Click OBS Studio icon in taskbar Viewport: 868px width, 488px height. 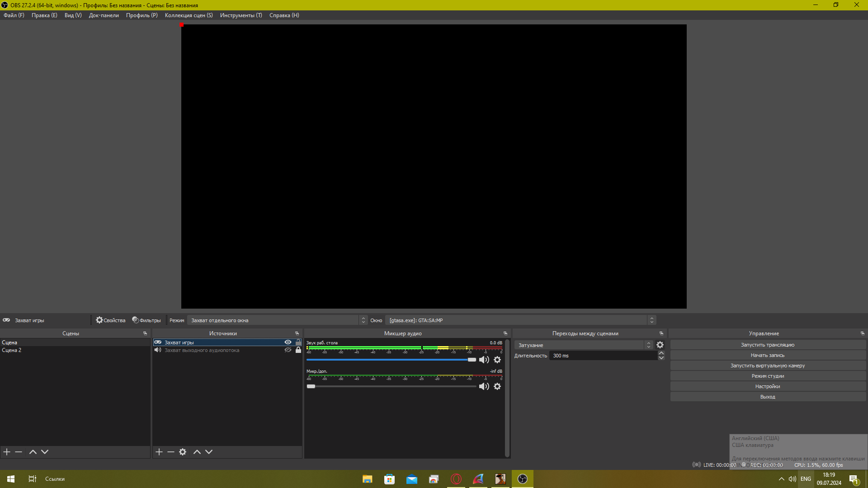click(523, 479)
